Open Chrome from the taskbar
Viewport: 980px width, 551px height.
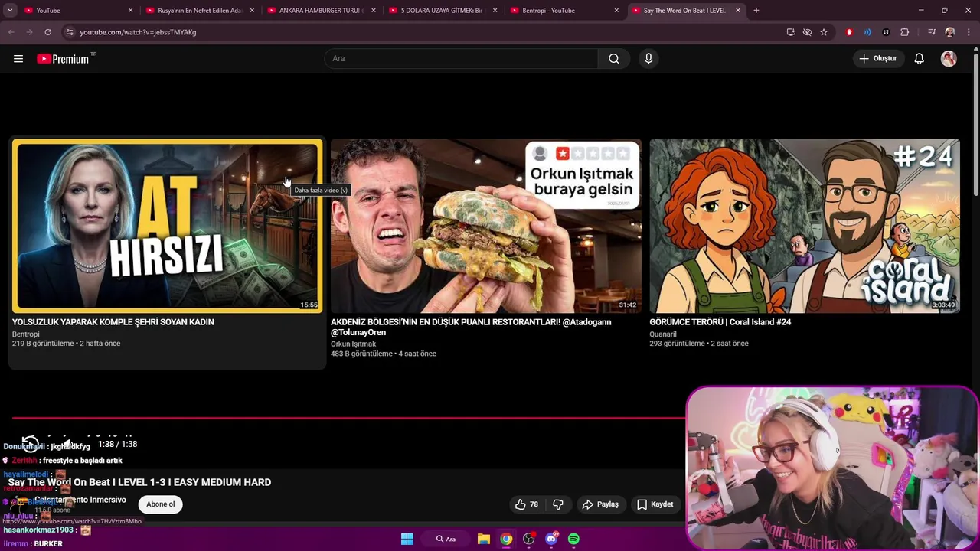pos(506,539)
